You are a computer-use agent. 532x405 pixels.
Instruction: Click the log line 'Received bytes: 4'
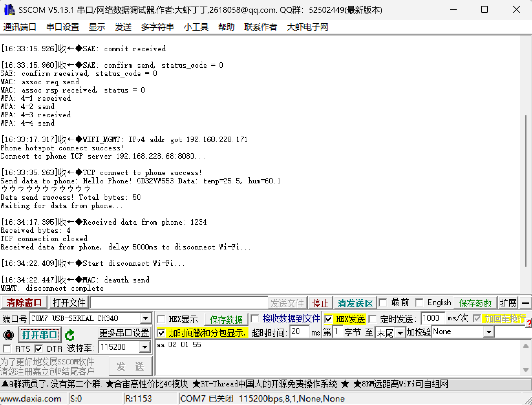pos(35,230)
